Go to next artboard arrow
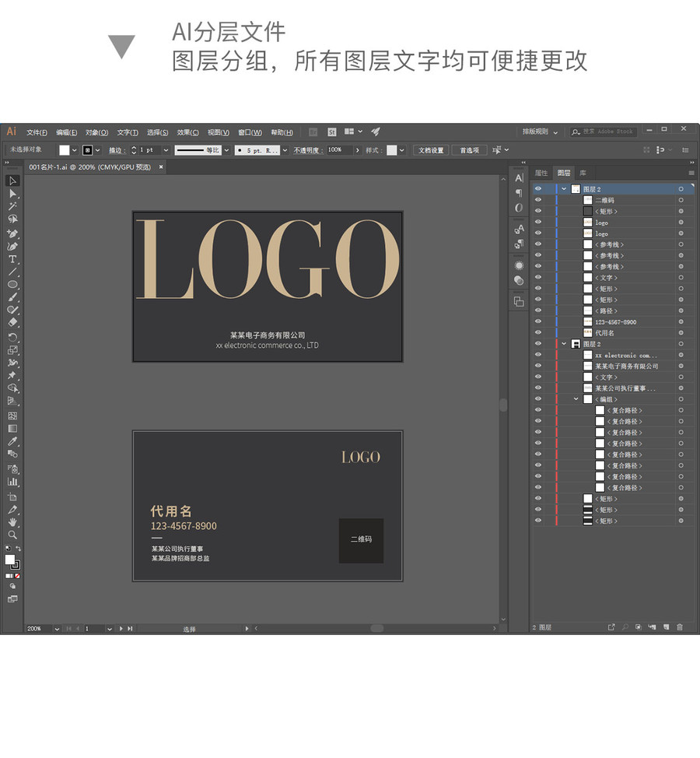This screenshot has height=758, width=700. 121,629
